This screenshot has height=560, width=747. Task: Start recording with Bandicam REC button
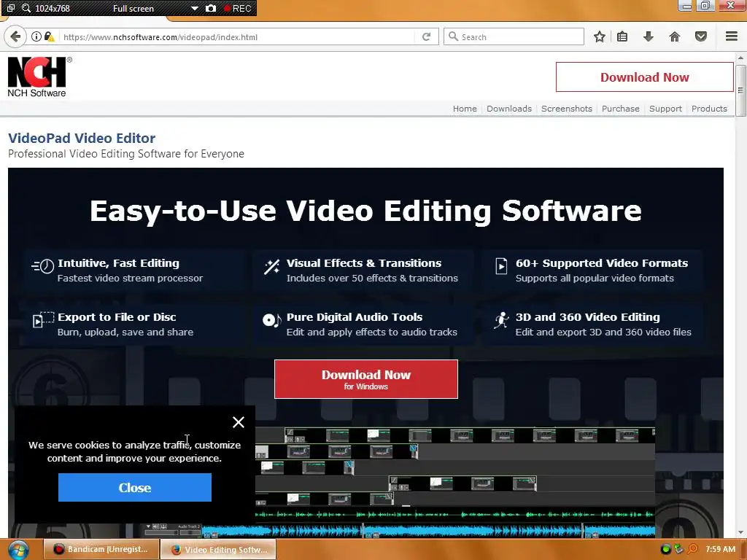coord(238,8)
